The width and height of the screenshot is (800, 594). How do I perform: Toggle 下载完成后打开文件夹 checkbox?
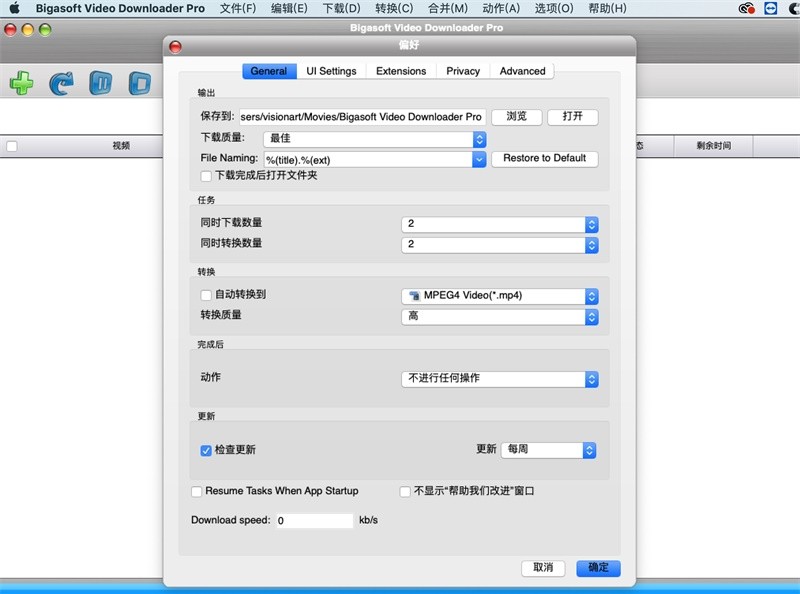pos(206,176)
